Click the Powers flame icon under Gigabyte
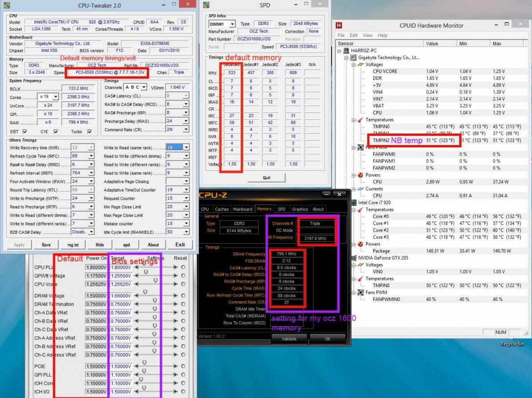This screenshot has height=398, width=532. pos(360,175)
